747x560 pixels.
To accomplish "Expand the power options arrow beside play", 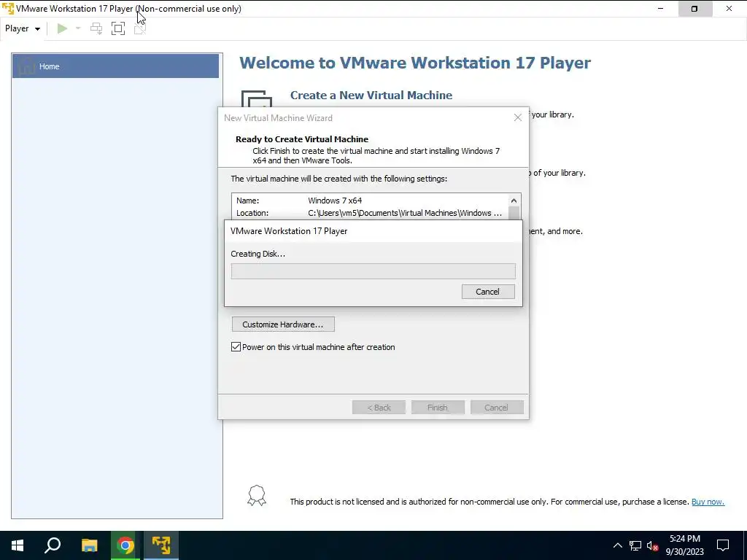I will coord(78,28).
